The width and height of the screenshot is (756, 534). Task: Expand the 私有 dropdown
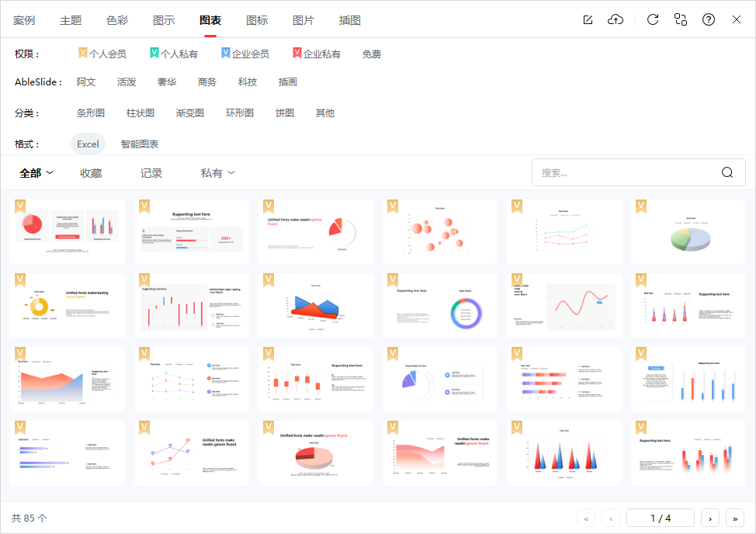point(217,173)
